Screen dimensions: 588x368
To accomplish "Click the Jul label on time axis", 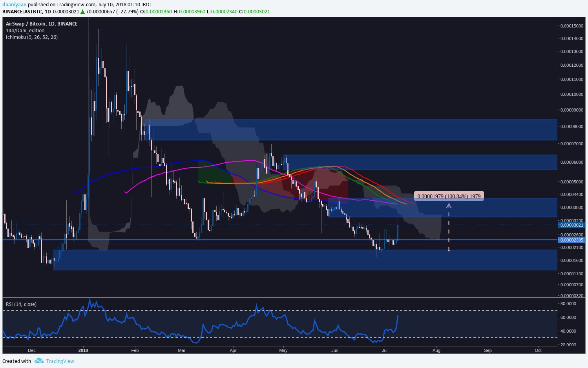I will point(385,350).
